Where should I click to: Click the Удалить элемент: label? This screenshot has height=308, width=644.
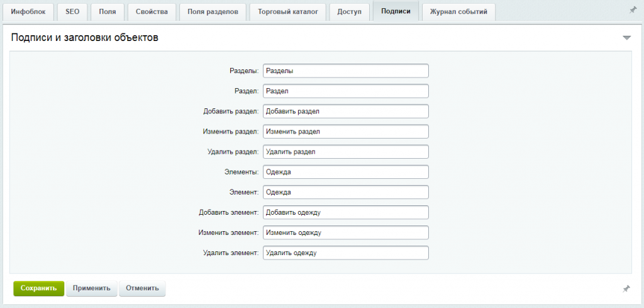(x=231, y=253)
